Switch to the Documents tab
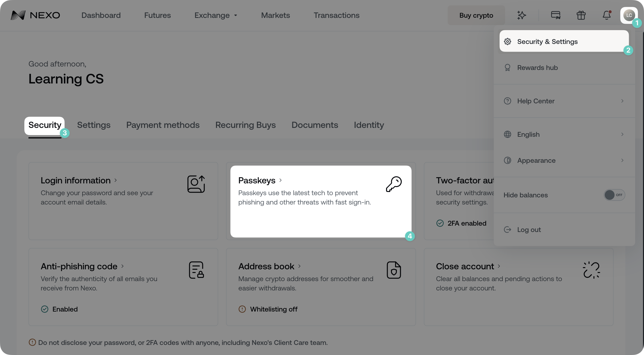 pyautogui.click(x=314, y=125)
